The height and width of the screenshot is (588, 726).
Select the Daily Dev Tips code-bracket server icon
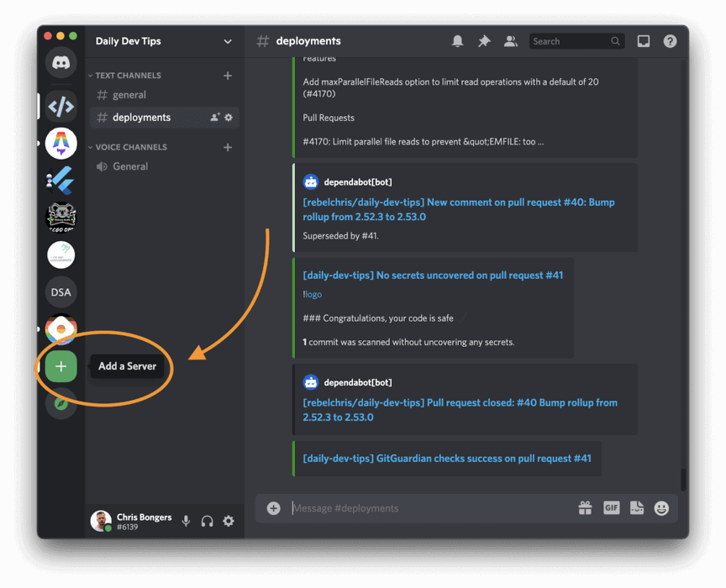[x=61, y=107]
